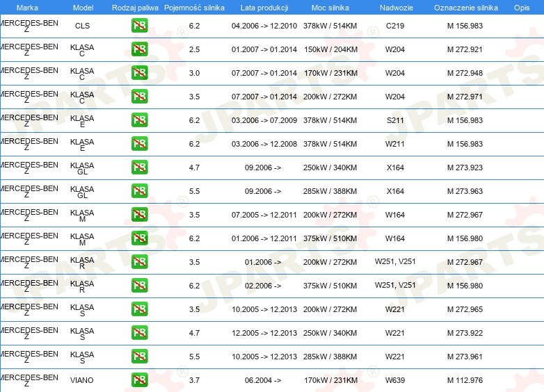The height and width of the screenshot is (392, 544).
Task: Select the Moc silnika column header
Action: tap(330, 7)
